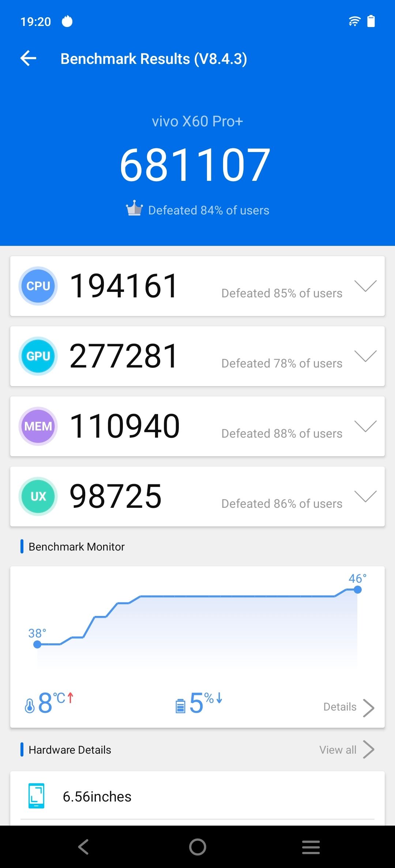The width and height of the screenshot is (395, 868).
Task: Tap the arrow next to Details
Action: 368,708
